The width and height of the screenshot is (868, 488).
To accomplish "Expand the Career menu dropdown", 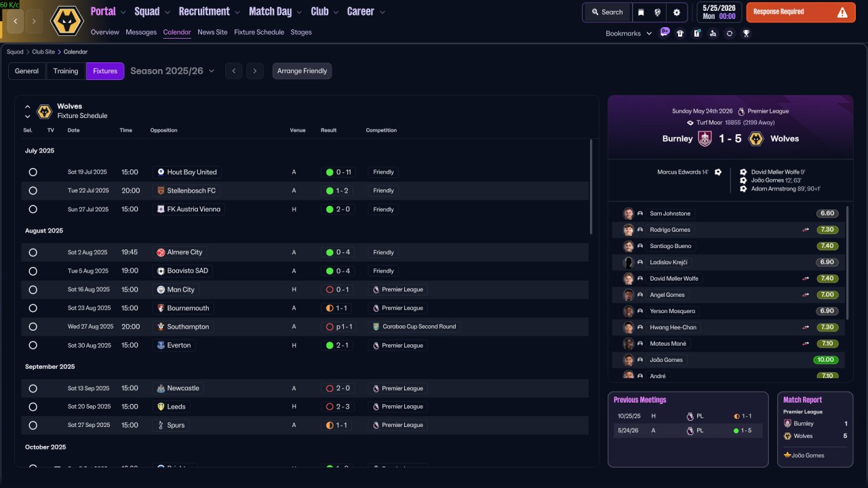I will pos(382,12).
